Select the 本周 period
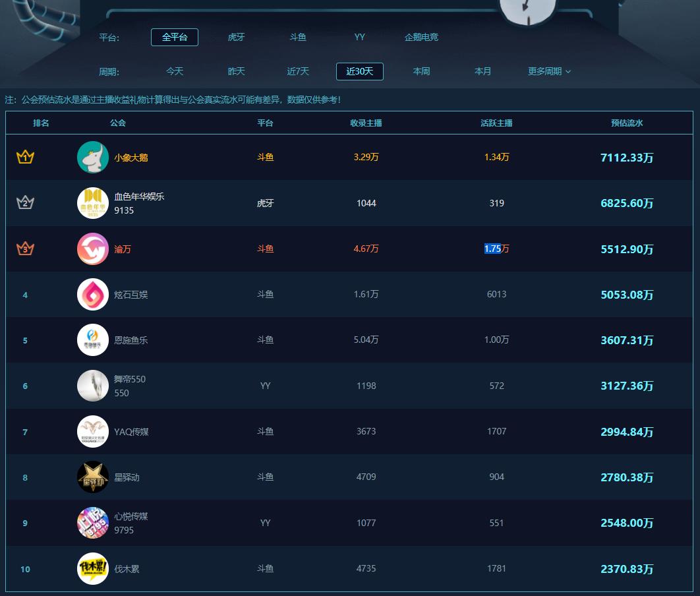This screenshot has height=596, width=700. coord(421,71)
